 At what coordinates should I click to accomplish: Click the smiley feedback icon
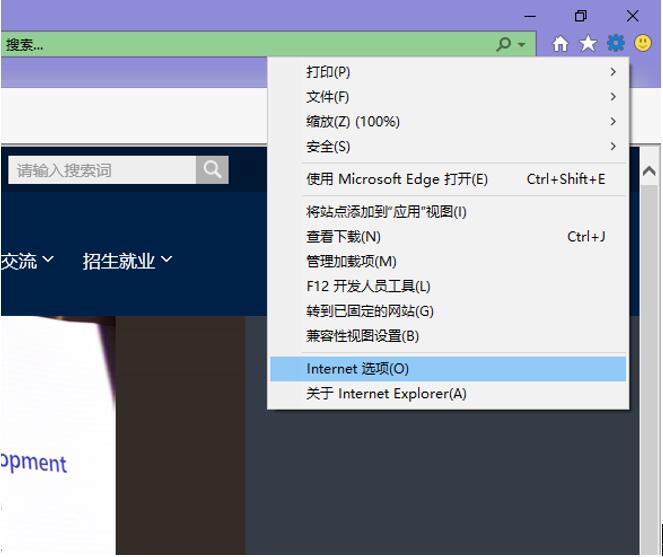643,44
